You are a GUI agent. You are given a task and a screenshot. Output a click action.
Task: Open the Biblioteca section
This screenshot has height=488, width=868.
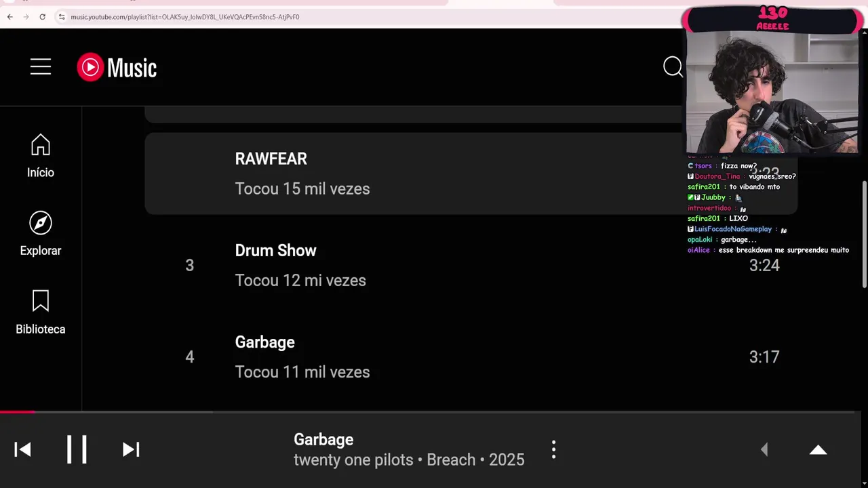(41, 312)
